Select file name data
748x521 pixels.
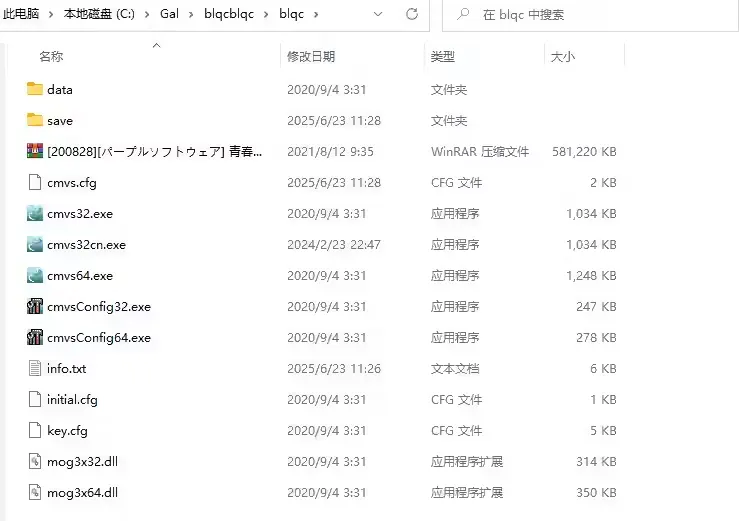60,89
